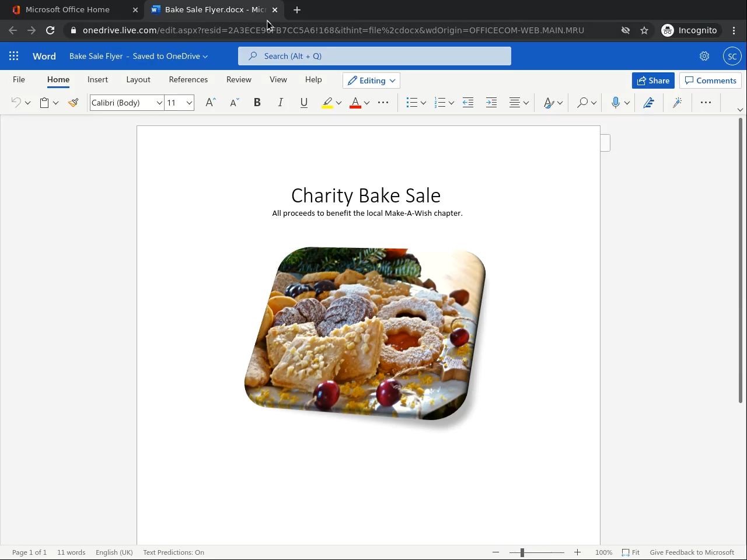Click Give Feedback to Microsoft
The width and height of the screenshot is (747, 560).
[692, 552]
